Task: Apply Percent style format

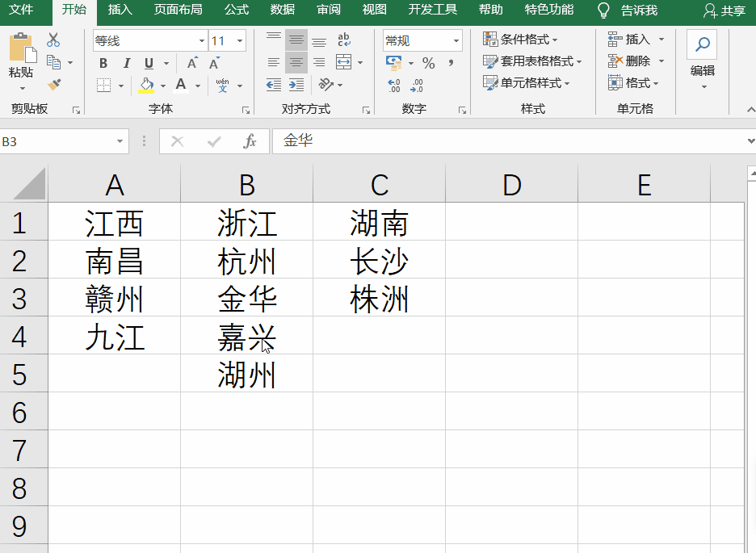Action: click(428, 63)
